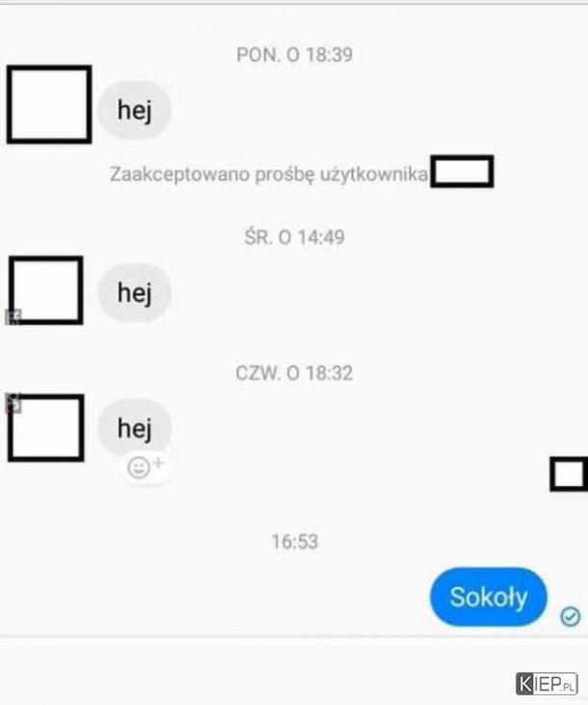This screenshot has width=588, height=705.
Task: Select the hej message from Thursday 18:32
Action: (x=134, y=427)
